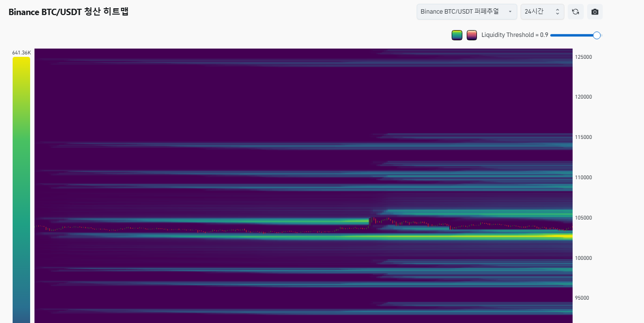Open the 24시간 time range selector

[x=542, y=12]
